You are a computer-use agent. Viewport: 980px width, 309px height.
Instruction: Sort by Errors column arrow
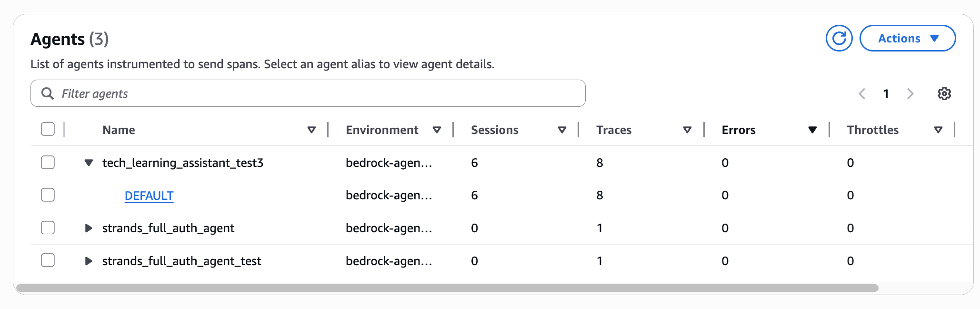pyautogui.click(x=812, y=130)
